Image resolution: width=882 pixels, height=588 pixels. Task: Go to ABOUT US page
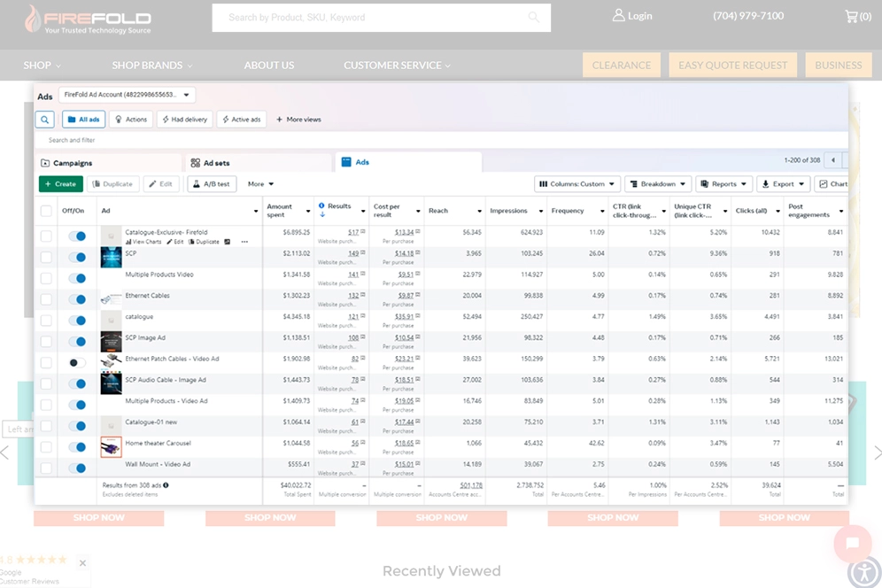(x=269, y=66)
